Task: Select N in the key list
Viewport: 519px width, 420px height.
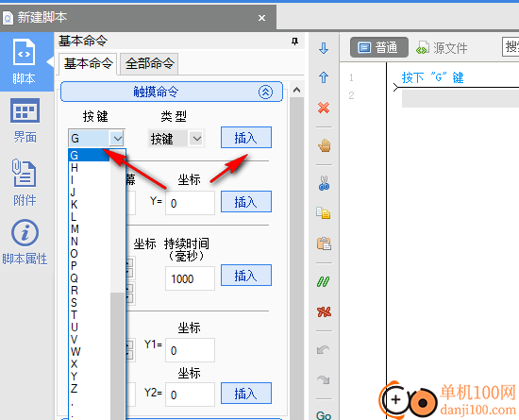Action: pyautogui.click(x=89, y=242)
